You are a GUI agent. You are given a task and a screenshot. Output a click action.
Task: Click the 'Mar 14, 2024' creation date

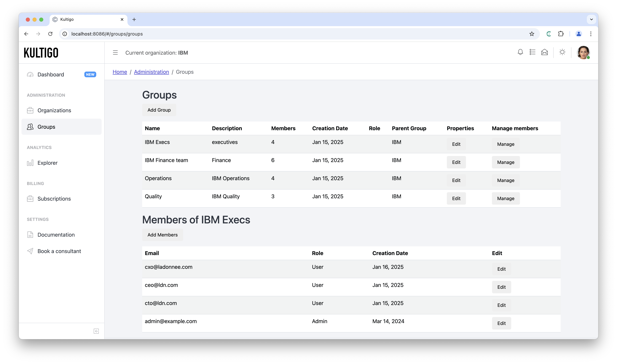click(388, 321)
